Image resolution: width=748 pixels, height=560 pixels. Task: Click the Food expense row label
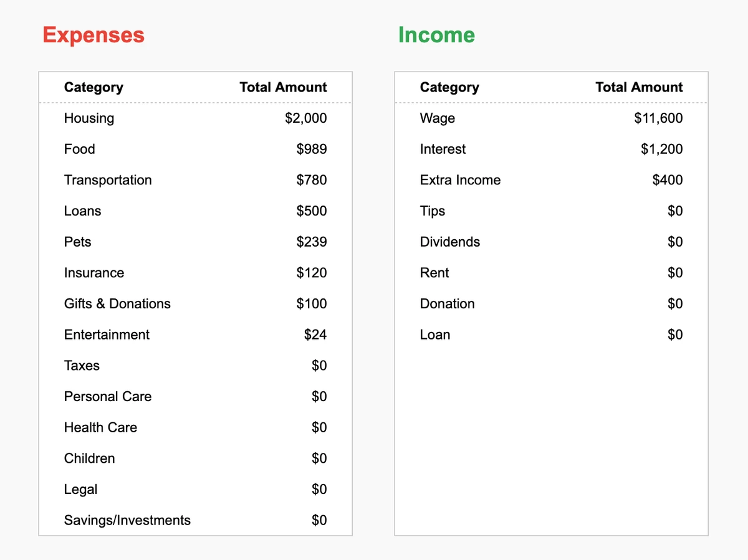[80, 149]
